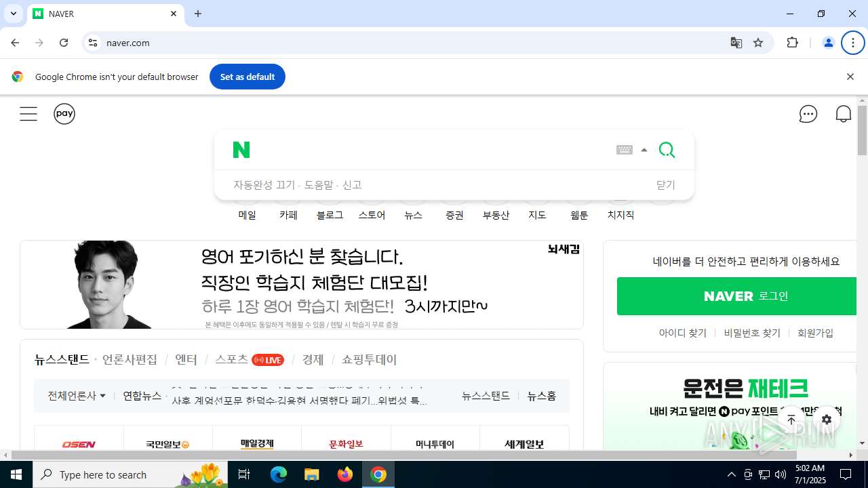Image resolution: width=868 pixels, height=488 pixels.
Task: Open the 매일경제 press logo
Action: click(x=257, y=444)
